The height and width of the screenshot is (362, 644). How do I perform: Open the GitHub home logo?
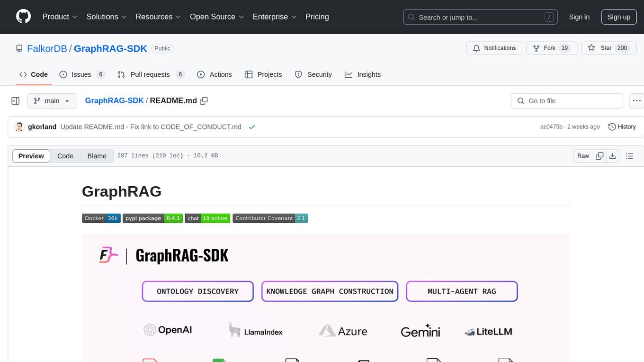(23, 17)
